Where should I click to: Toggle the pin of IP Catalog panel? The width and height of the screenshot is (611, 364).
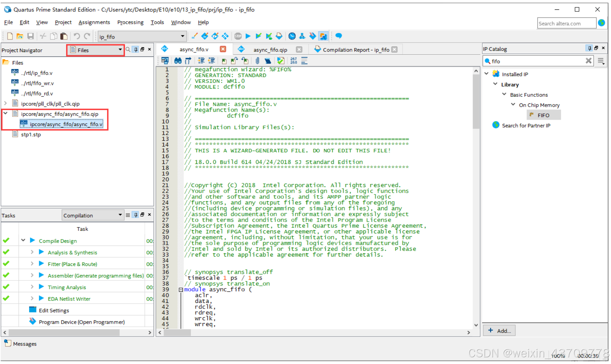coord(589,48)
